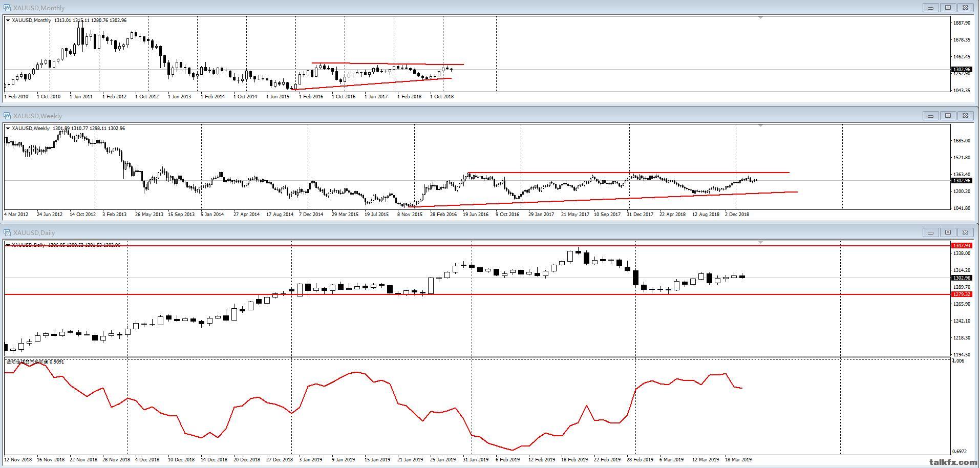980x468 pixels.
Task: Click the '2 Dec 2018' date on Weekly axis
Action: tap(737, 215)
